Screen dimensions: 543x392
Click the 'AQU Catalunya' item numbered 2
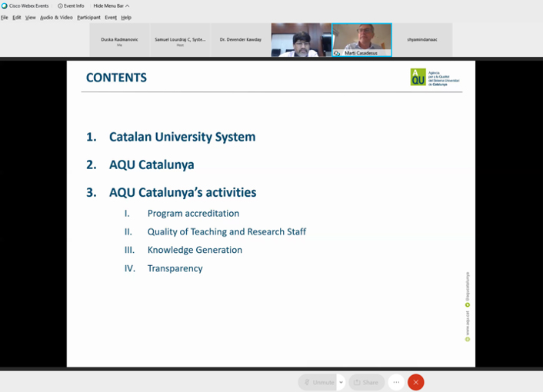coord(152,164)
